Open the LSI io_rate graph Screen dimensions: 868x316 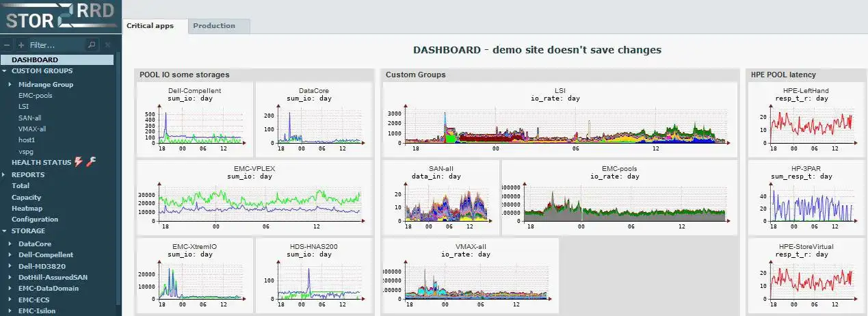click(560, 119)
